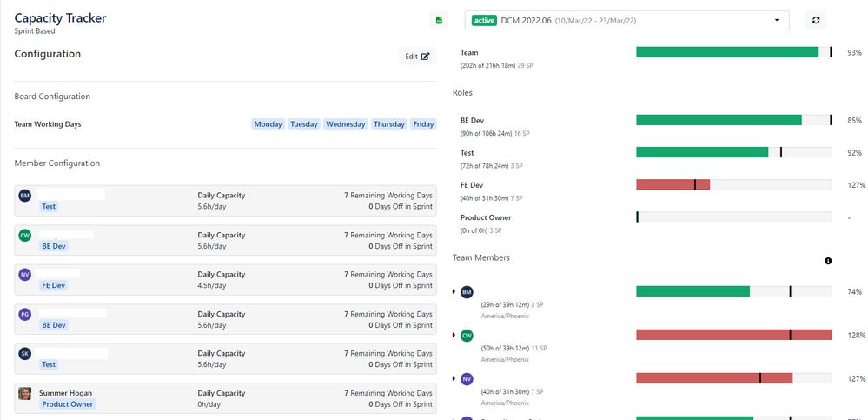The height and width of the screenshot is (420, 868).
Task: Click the info icon beside Team Members
Action: click(x=827, y=260)
